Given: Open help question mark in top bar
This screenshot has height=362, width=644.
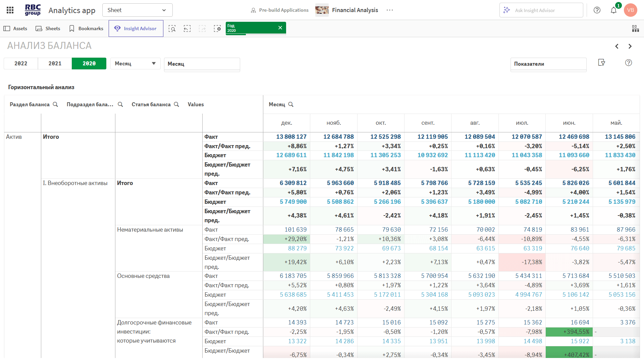Looking at the screenshot, I should point(597,10).
